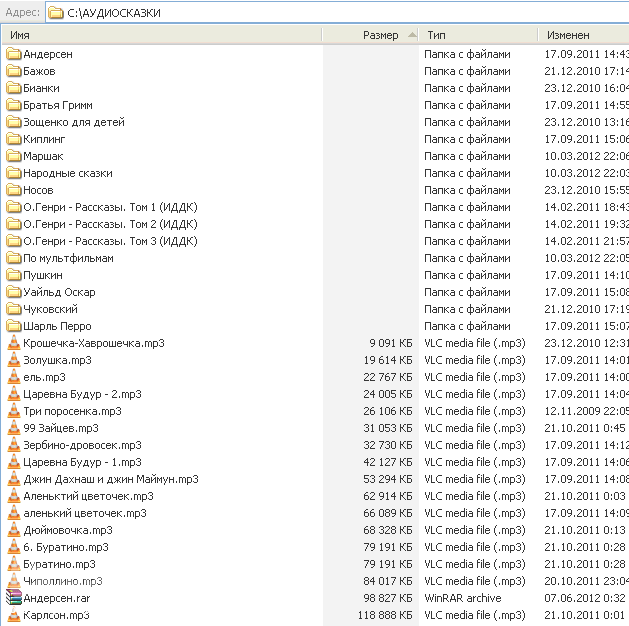629x626 pixels.
Task: Click the sort arrow in the Размер header
Action: [411, 35]
